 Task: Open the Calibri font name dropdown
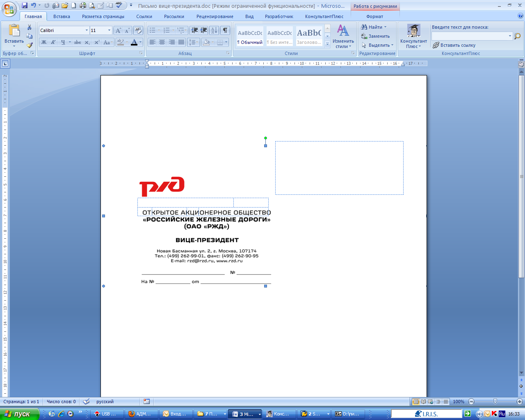[87, 30]
